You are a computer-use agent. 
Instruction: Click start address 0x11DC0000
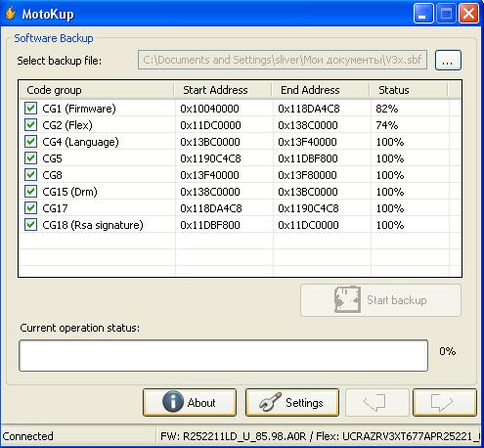pyautogui.click(x=210, y=125)
